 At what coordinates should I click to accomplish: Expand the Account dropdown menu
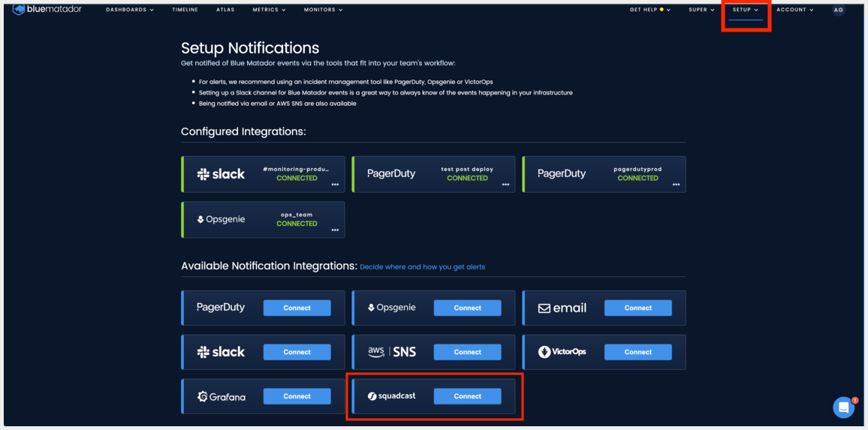[x=795, y=10]
